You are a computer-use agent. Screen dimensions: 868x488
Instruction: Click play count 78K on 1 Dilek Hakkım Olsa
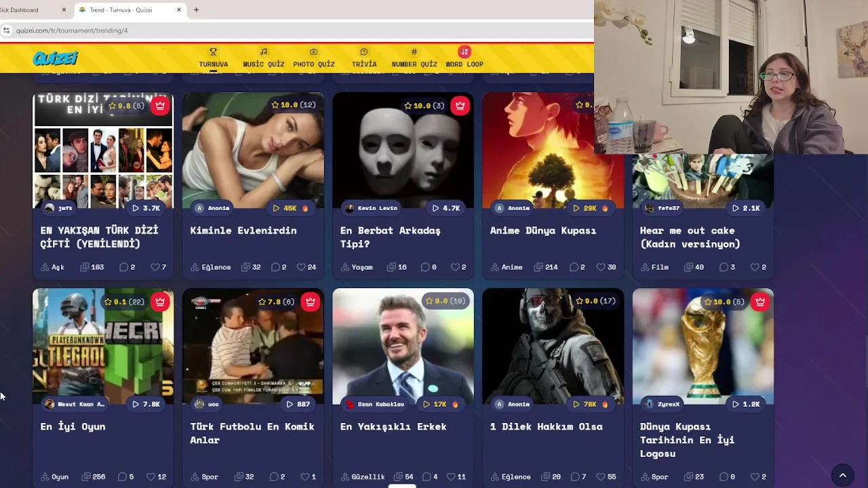click(591, 404)
